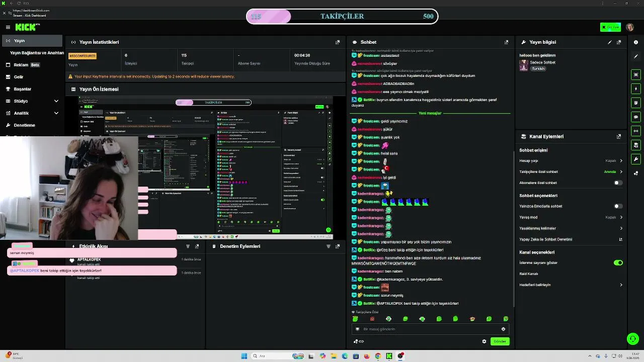644x362 pixels.
Task: Click the red emote in the emote row
Action: (x=372, y=319)
